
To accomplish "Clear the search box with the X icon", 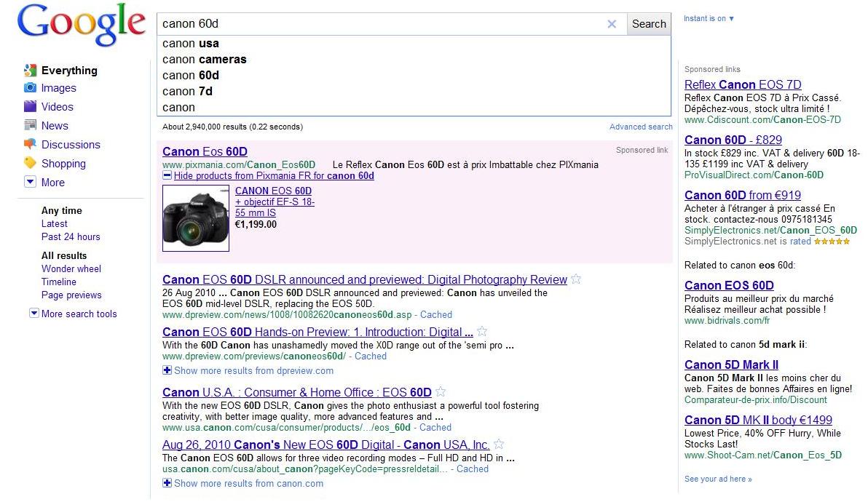I will coord(612,24).
